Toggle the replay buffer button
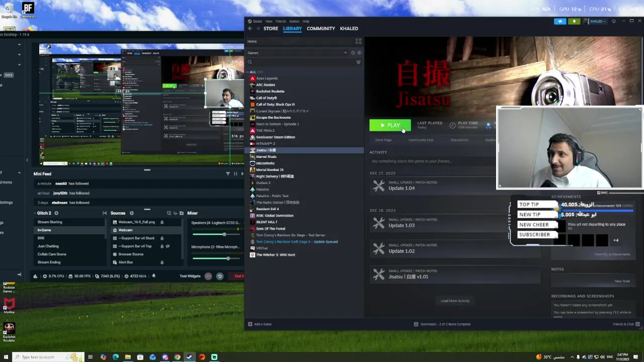This screenshot has width=644, height=362. [219, 276]
